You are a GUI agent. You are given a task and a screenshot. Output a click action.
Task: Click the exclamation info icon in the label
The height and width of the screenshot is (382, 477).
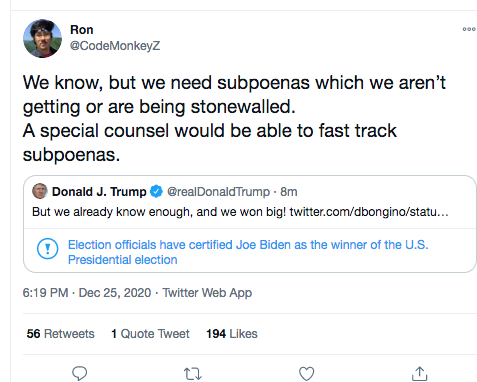pos(47,249)
